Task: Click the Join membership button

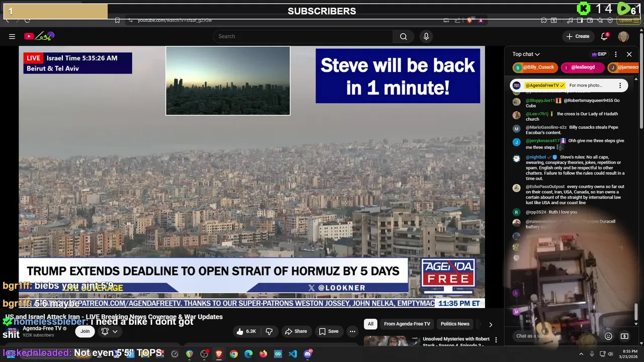Action: (x=85, y=331)
